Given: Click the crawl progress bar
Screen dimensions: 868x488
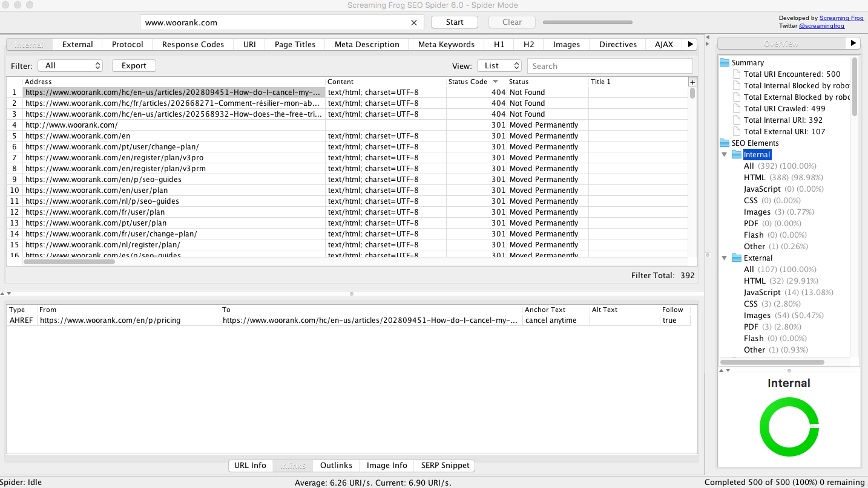Looking at the screenshot, I should [x=587, y=22].
